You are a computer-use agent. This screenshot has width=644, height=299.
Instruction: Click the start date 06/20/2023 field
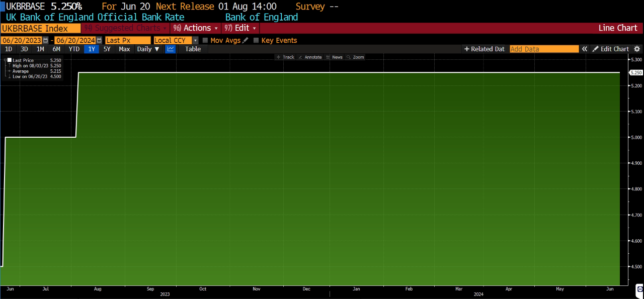click(x=22, y=40)
